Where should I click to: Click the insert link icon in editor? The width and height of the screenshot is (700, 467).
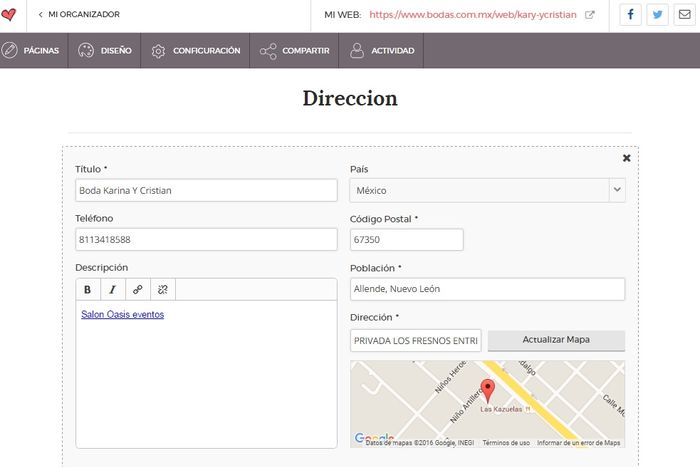tap(138, 290)
